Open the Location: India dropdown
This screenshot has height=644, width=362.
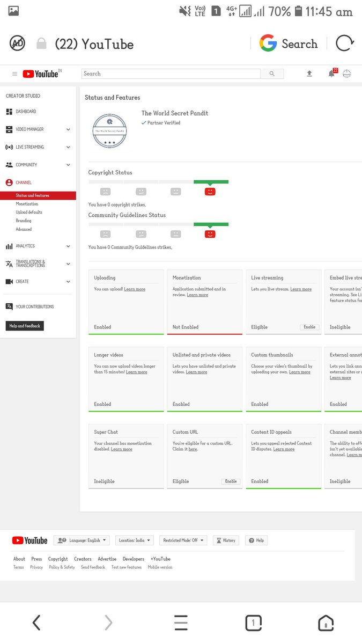pos(135,540)
